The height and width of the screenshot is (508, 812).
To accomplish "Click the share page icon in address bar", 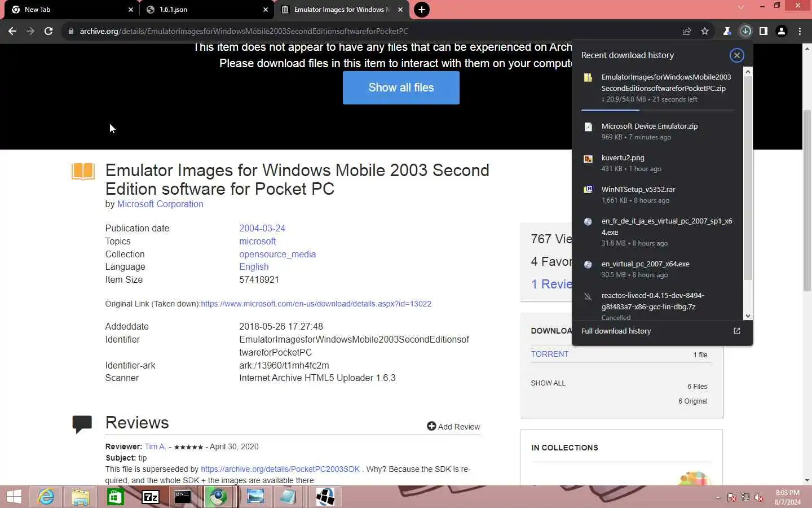I will pos(687,31).
